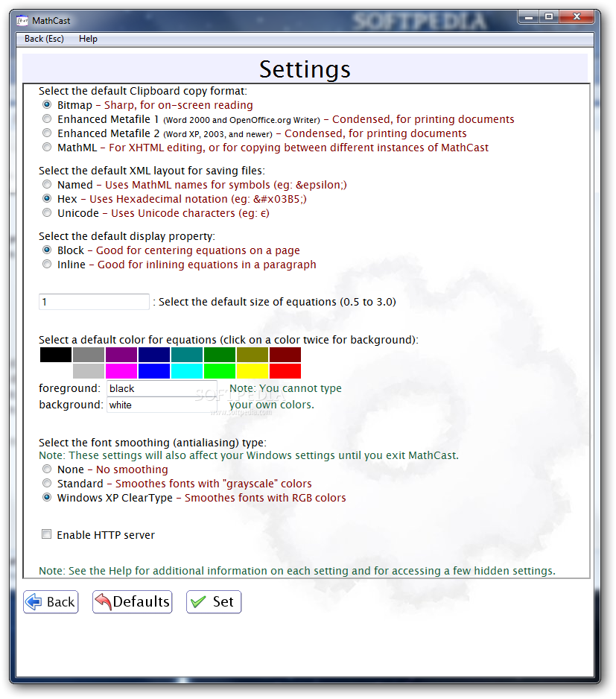The width and height of the screenshot is (616, 699).
Task: Pick the navy blue color swatch
Action: pos(153,355)
